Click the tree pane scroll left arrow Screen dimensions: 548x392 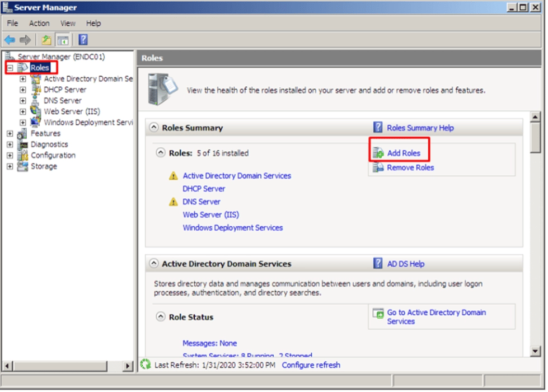(x=7, y=366)
